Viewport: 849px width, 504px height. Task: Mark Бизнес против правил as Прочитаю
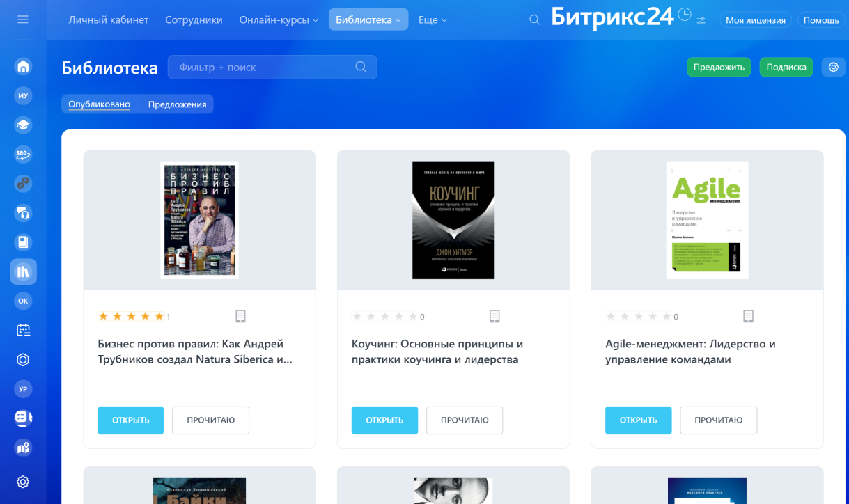click(211, 420)
